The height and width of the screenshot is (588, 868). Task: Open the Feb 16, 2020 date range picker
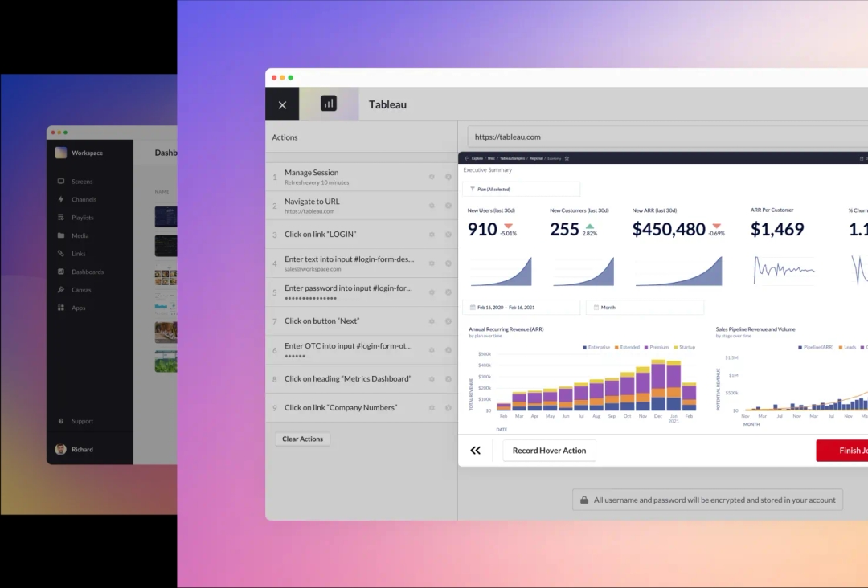[x=521, y=308]
